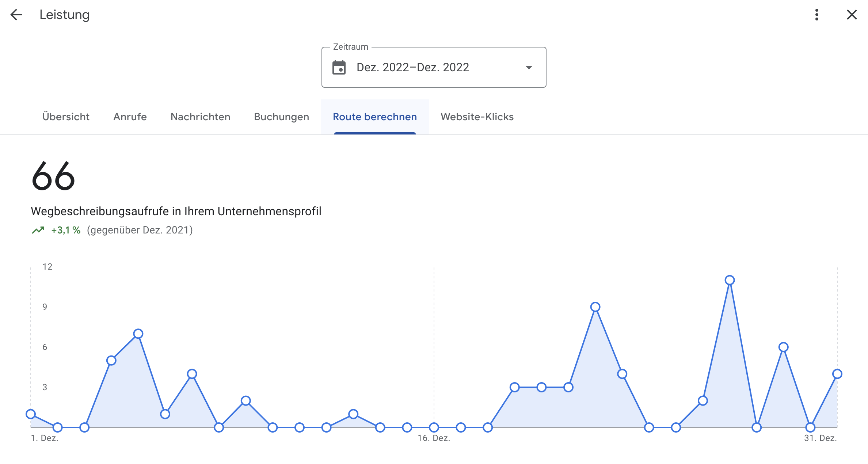
Task: Go to the Website-Klicks tab
Action: point(477,117)
